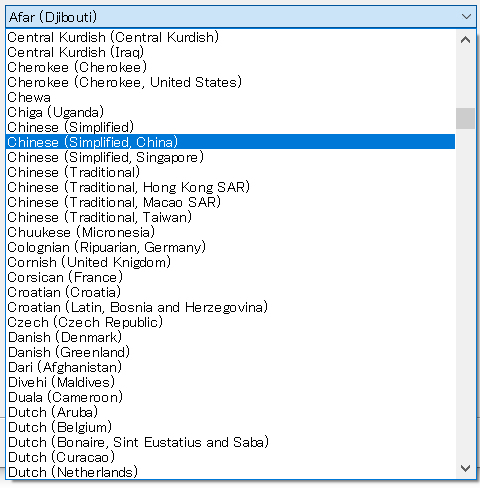Choose Chinese (Traditional, Taiwan)
The width and height of the screenshot is (480, 488).
pos(230,217)
